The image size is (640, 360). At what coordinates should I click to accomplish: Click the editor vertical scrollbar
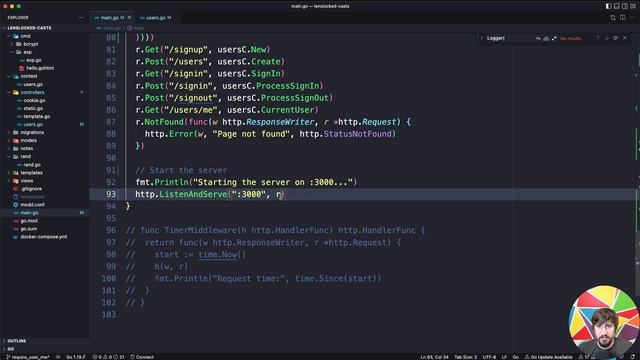637,163
